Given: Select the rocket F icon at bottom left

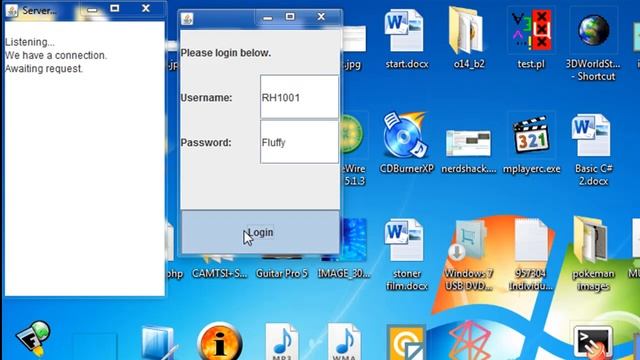Looking at the screenshot, I should click(33, 339).
